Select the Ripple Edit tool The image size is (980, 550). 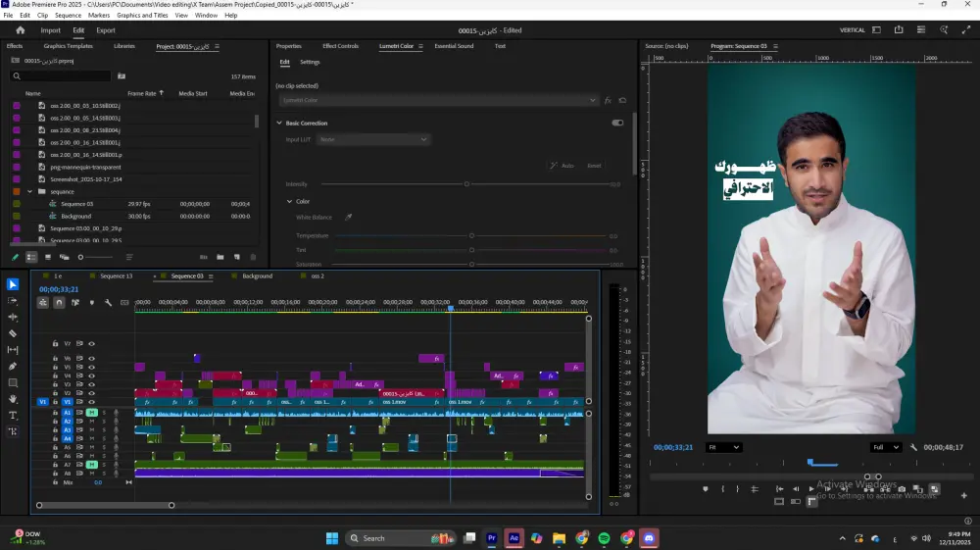click(13, 317)
